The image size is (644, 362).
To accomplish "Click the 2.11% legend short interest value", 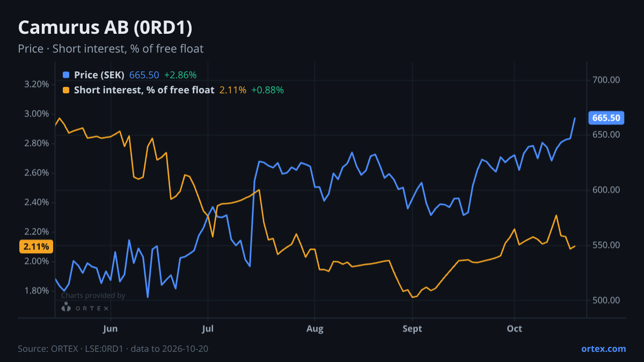I will [x=233, y=90].
